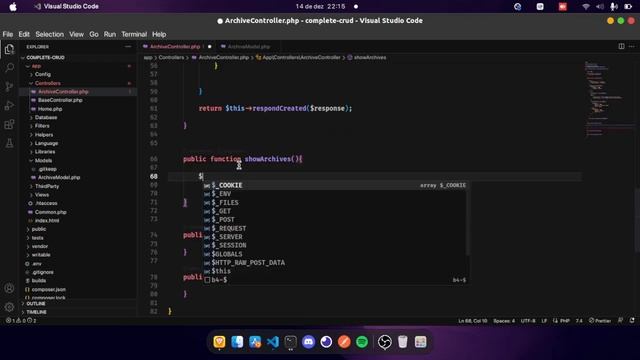Open Terminal from the dock

[x=291, y=342]
